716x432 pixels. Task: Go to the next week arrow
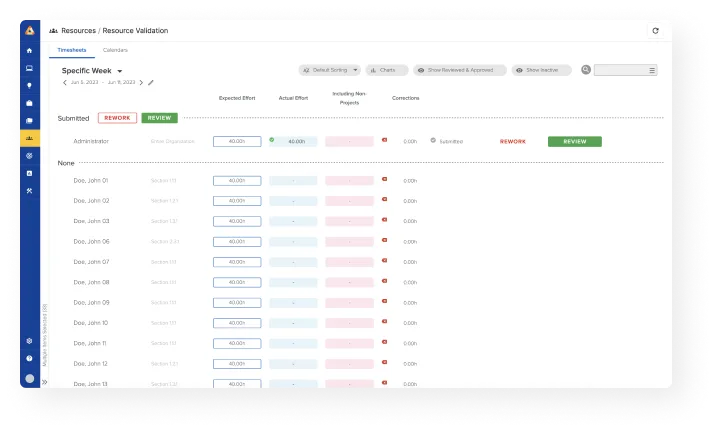click(141, 83)
